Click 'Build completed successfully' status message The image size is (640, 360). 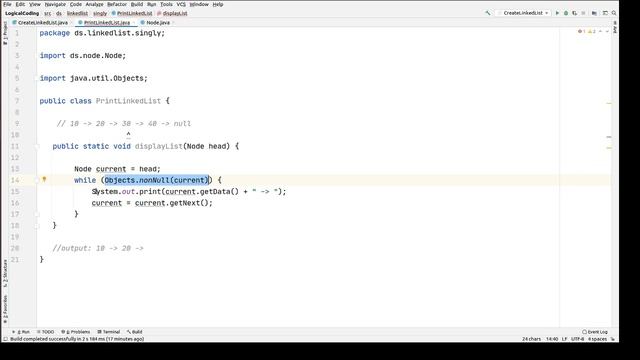point(77,339)
